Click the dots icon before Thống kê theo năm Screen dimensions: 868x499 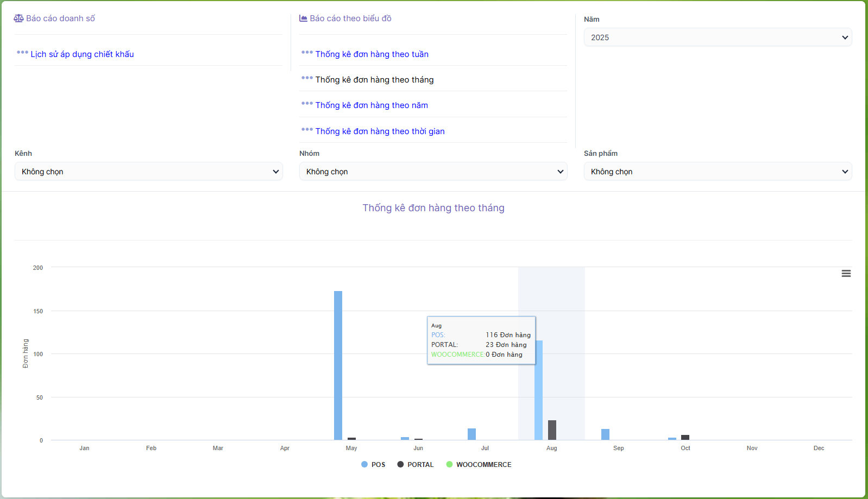coord(307,104)
